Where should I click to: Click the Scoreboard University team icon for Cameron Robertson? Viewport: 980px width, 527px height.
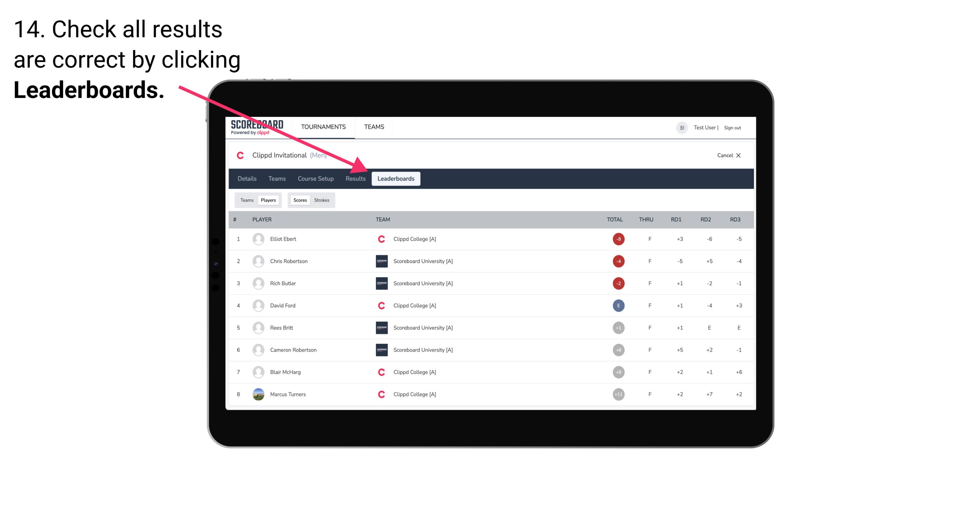pos(380,350)
